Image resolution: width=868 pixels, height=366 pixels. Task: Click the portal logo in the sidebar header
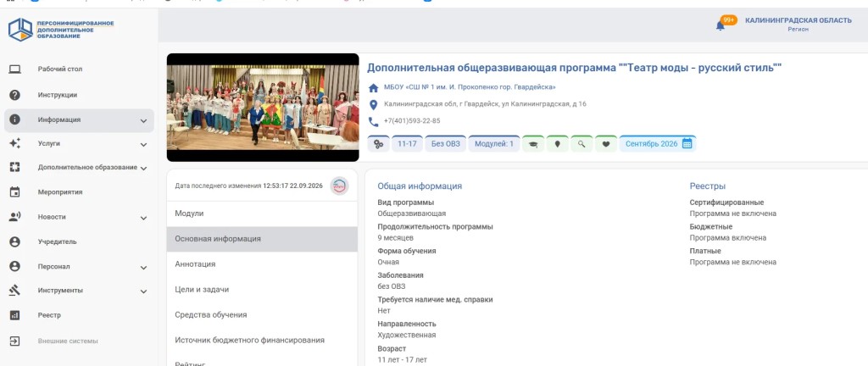click(x=61, y=30)
